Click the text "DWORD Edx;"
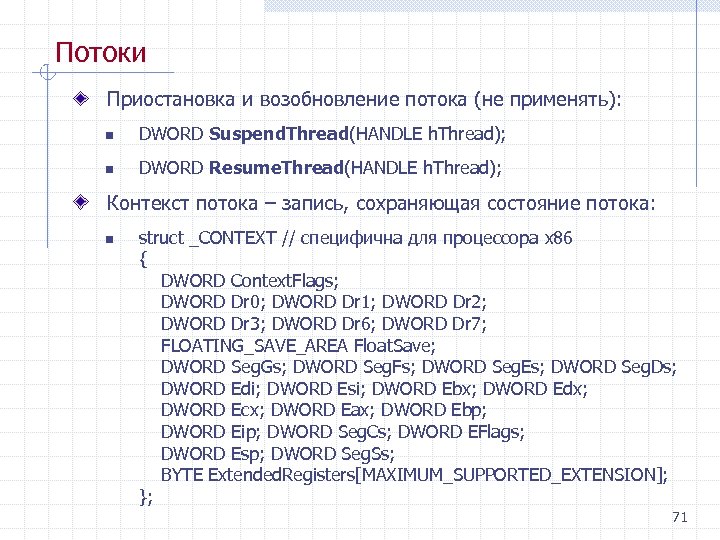Viewport: 720px width, 540px height. click(535, 389)
